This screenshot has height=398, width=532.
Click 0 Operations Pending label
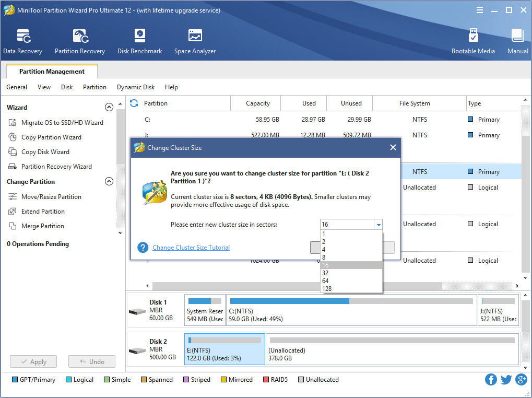(x=38, y=244)
